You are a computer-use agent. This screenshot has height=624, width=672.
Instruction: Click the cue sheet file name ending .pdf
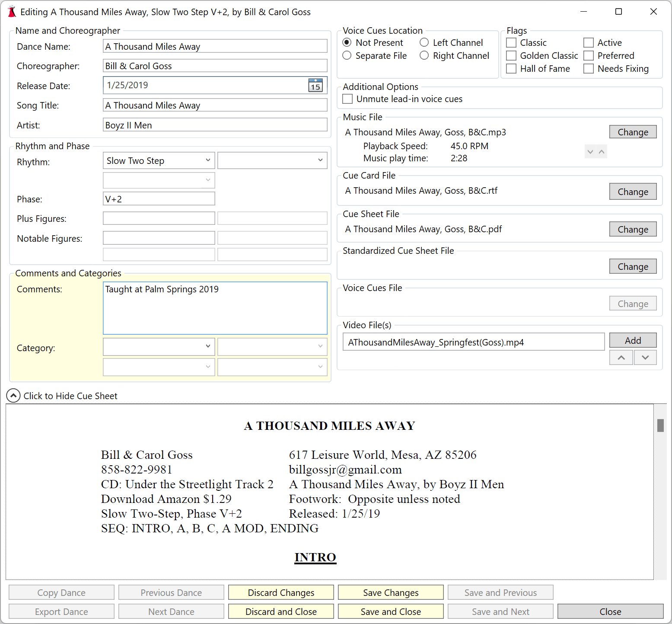point(423,229)
